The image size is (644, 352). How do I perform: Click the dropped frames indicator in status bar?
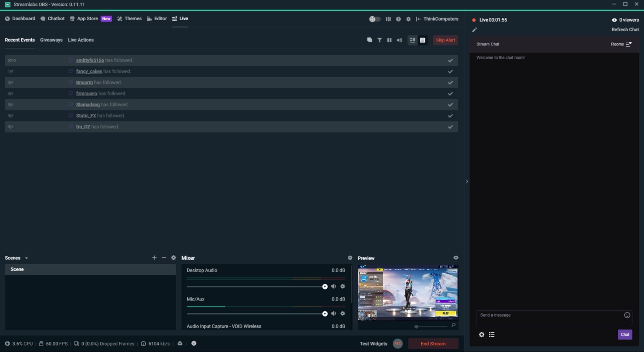[104, 344]
